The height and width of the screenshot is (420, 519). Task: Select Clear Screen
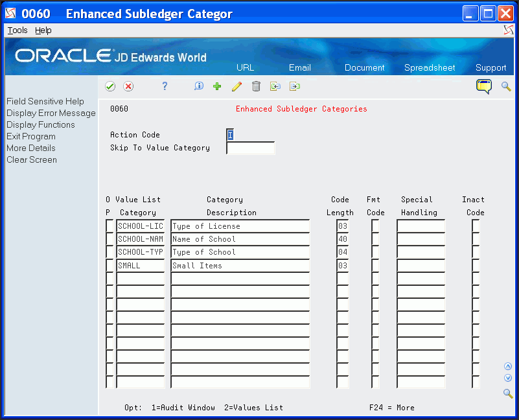pyautogui.click(x=32, y=159)
